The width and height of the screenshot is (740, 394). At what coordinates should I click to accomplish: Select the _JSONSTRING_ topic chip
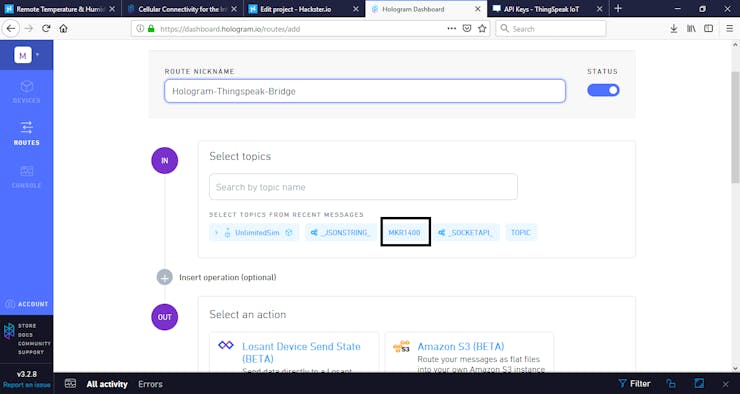[341, 233]
